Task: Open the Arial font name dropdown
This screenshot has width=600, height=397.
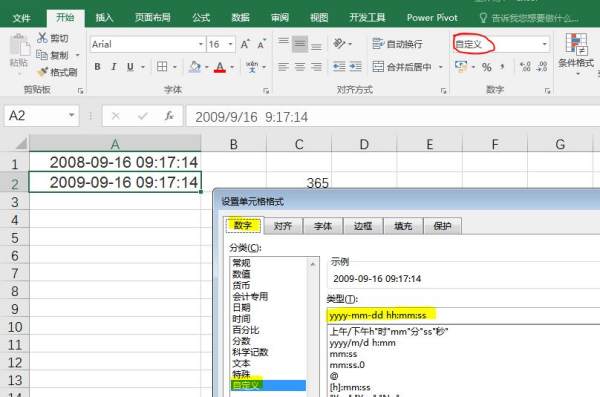Action: tap(201, 44)
